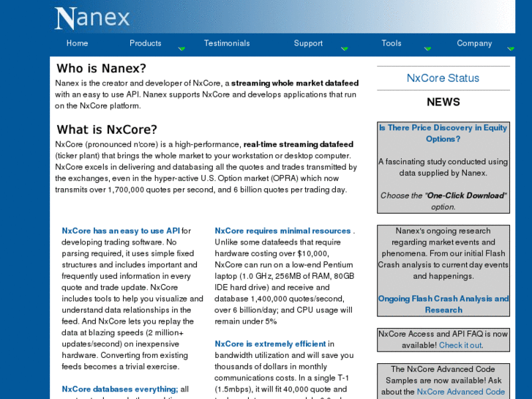Click 'NxCore databases everything;' link
Image resolution: width=532 pixels, height=399 pixels.
(120, 389)
